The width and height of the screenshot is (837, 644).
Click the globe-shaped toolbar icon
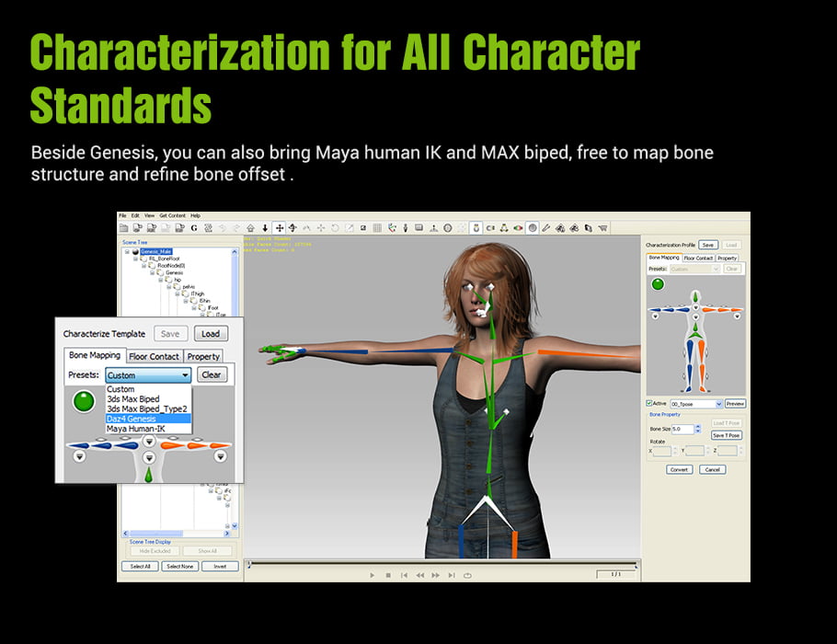point(448,228)
